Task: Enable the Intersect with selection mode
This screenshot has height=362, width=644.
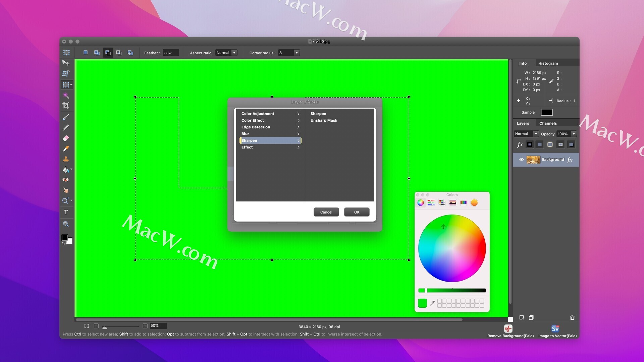Action: click(x=119, y=53)
